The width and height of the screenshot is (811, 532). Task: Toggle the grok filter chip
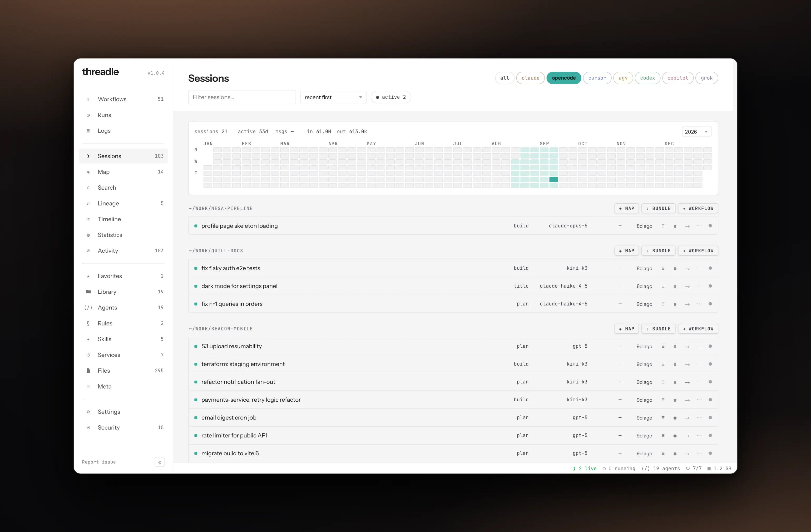click(707, 78)
